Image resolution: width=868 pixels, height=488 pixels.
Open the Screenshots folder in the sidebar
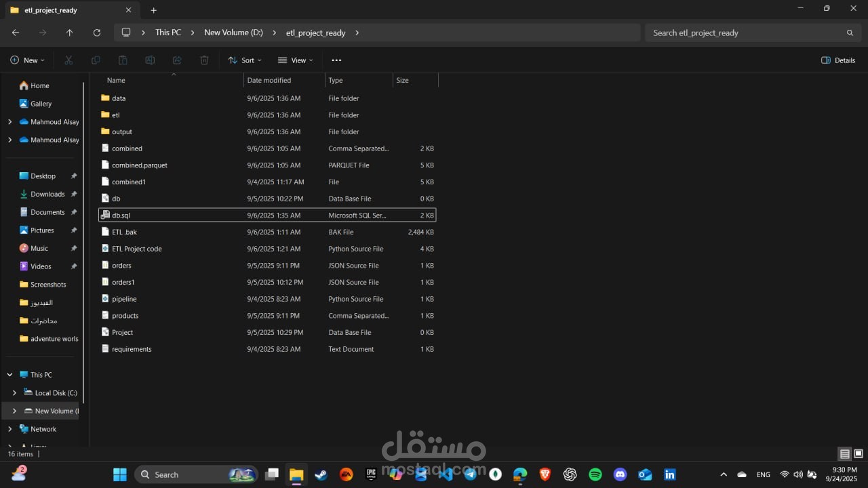coord(48,285)
